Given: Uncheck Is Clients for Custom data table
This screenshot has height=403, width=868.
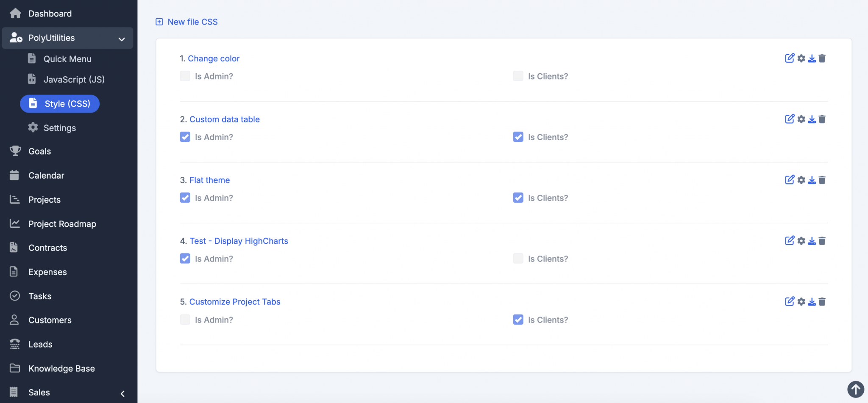Looking at the screenshot, I should click(518, 137).
